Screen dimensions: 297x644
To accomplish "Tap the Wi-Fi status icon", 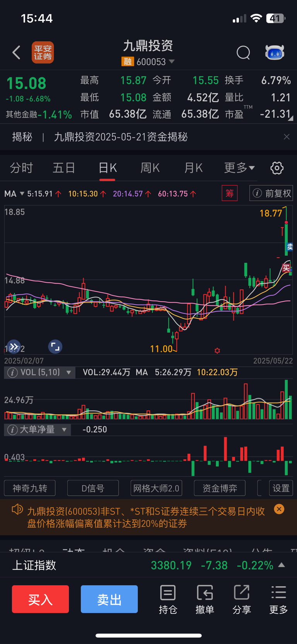I will (256, 18).
